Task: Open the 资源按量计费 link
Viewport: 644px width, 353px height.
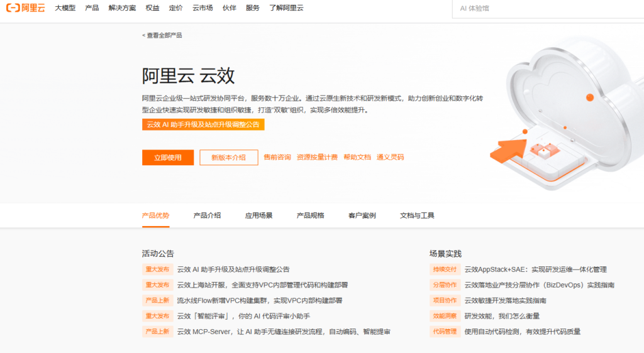Action: click(x=317, y=157)
